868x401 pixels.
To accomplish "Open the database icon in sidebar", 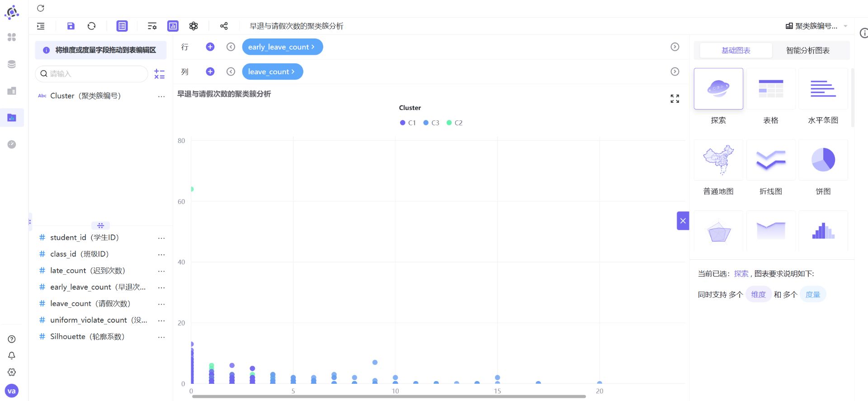I will pos(12,64).
